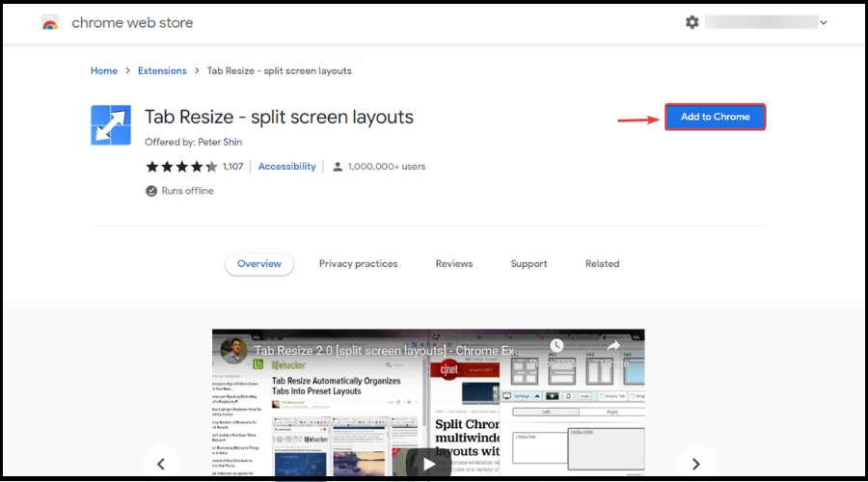Go to previous screenshot with left arrow

[x=161, y=464]
